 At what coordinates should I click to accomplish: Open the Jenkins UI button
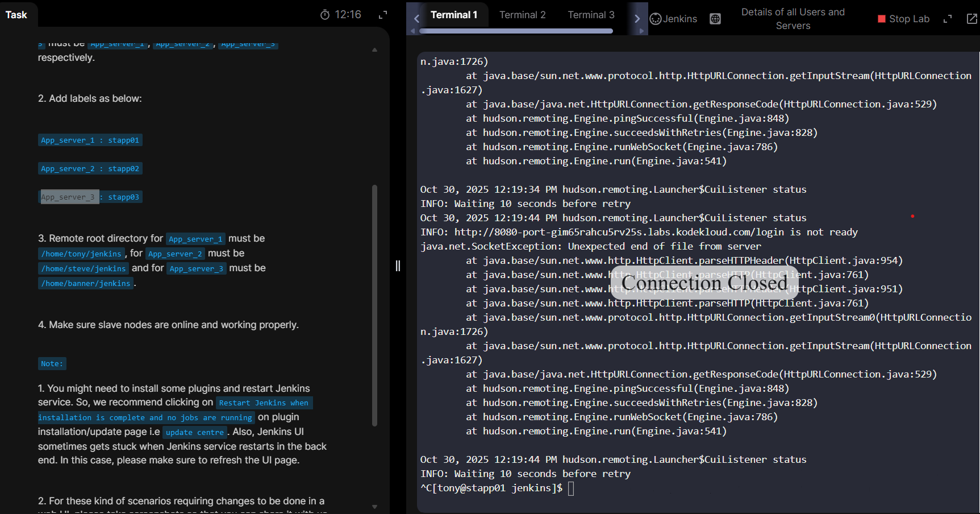point(673,19)
